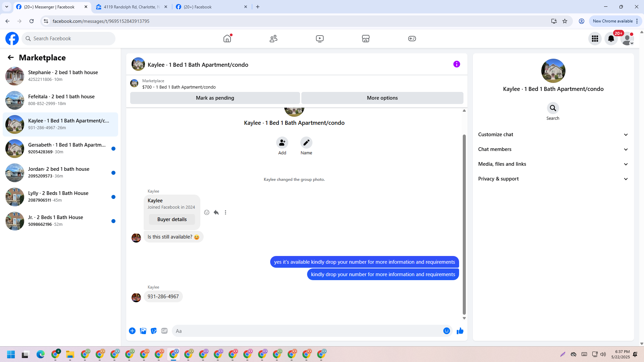644x362 pixels.
Task: Open the Friends icon in top navigation
Action: [274, 39]
